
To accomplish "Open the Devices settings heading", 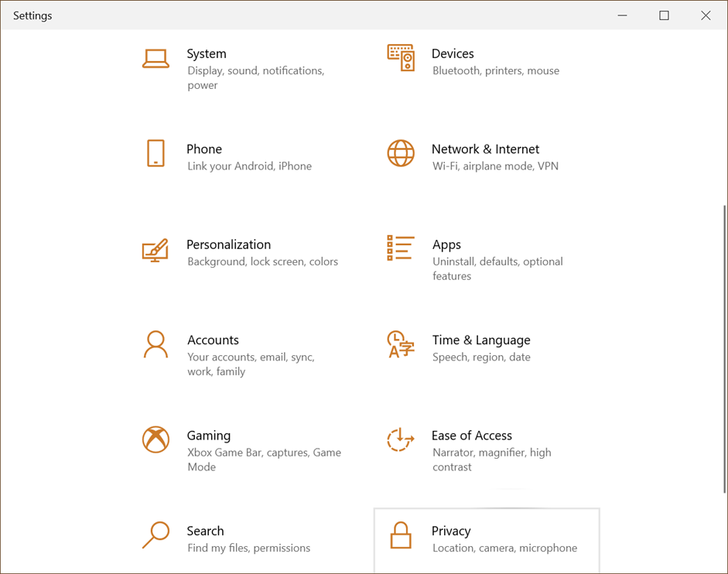I will [453, 54].
